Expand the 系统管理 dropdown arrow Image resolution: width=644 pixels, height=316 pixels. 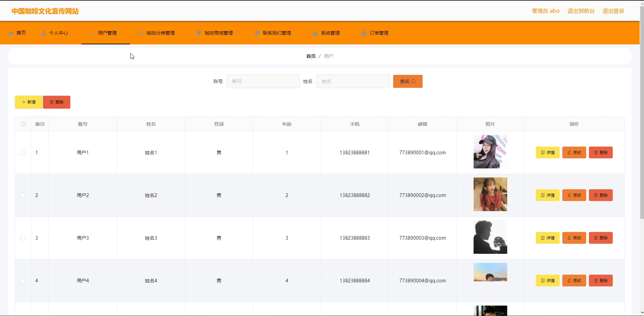pyautogui.click(x=345, y=33)
